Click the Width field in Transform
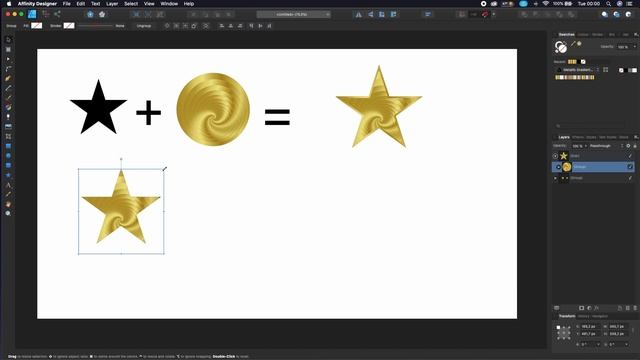The image size is (640, 360). [619, 327]
